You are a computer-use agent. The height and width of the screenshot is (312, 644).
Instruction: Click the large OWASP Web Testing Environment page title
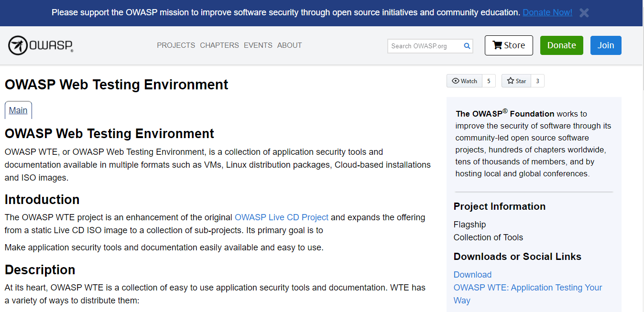pyautogui.click(x=117, y=85)
